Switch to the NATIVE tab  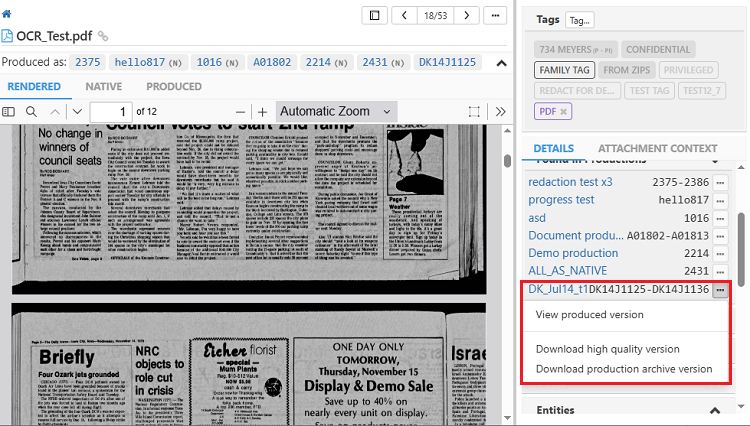pos(104,87)
